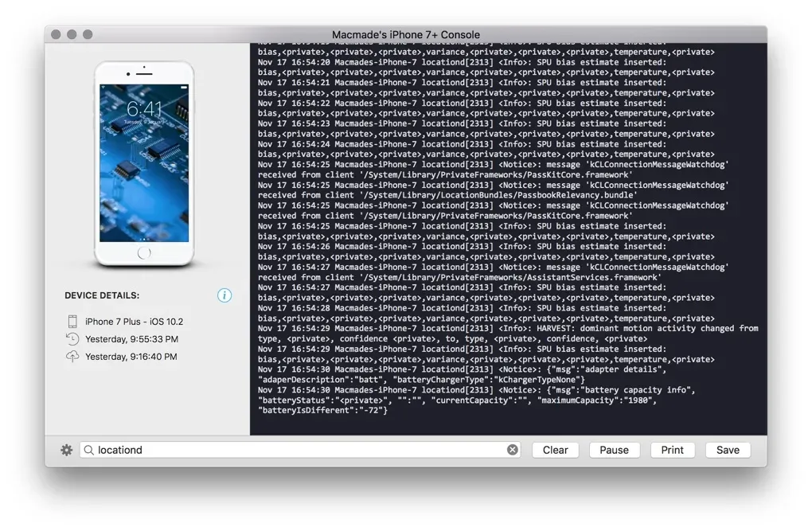Screen dimensions: 812x531
Task: Pause the live log stream
Action: point(615,450)
